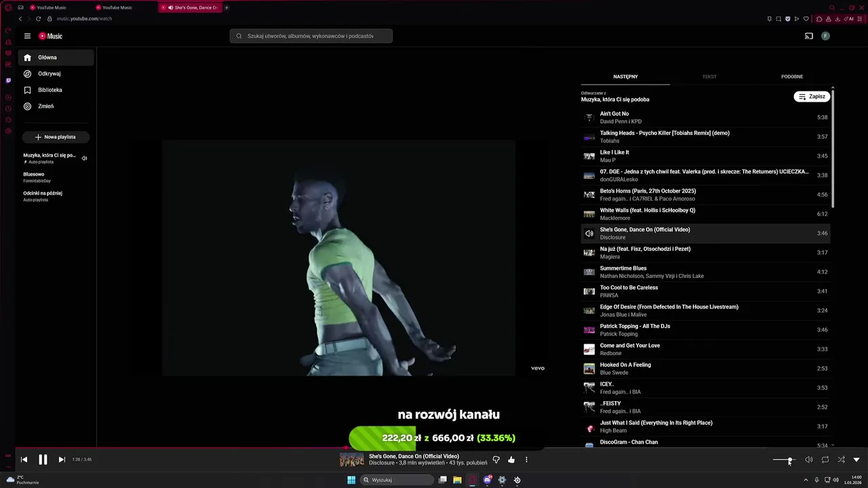Open more actions for current song

(526, 460)
